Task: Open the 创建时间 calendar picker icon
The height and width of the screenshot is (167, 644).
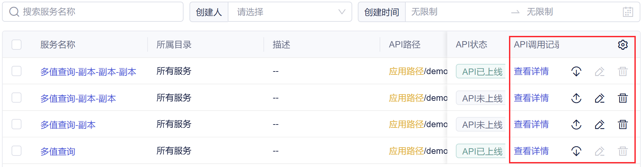Action: coord(627,12)
